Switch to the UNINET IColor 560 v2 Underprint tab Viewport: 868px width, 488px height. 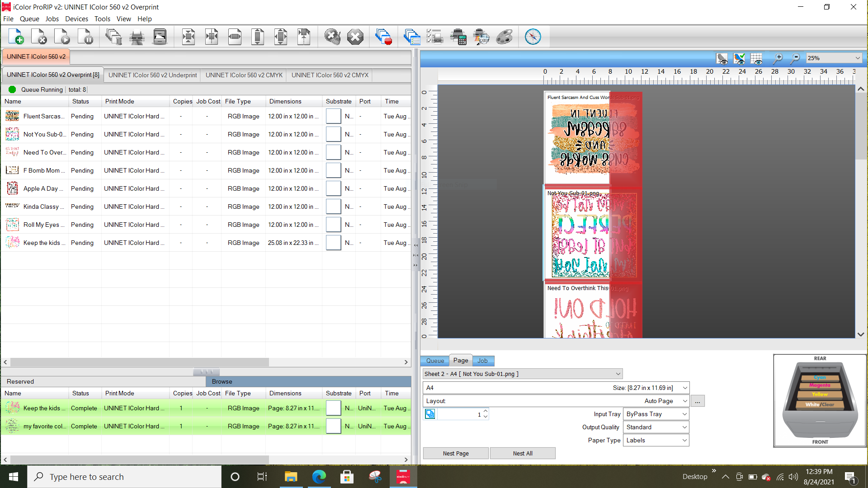coord(152,75)
